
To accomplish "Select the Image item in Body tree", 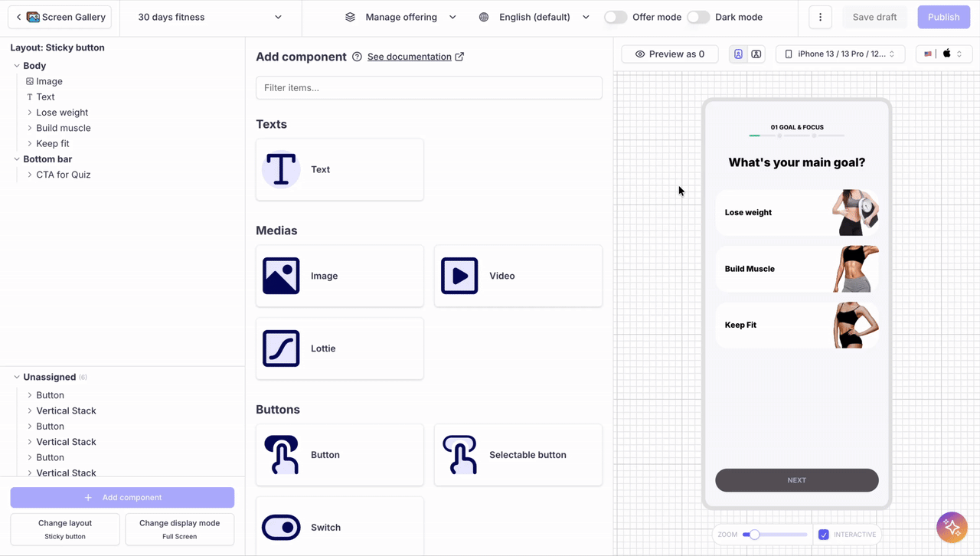I will click(x=49, y=81).
